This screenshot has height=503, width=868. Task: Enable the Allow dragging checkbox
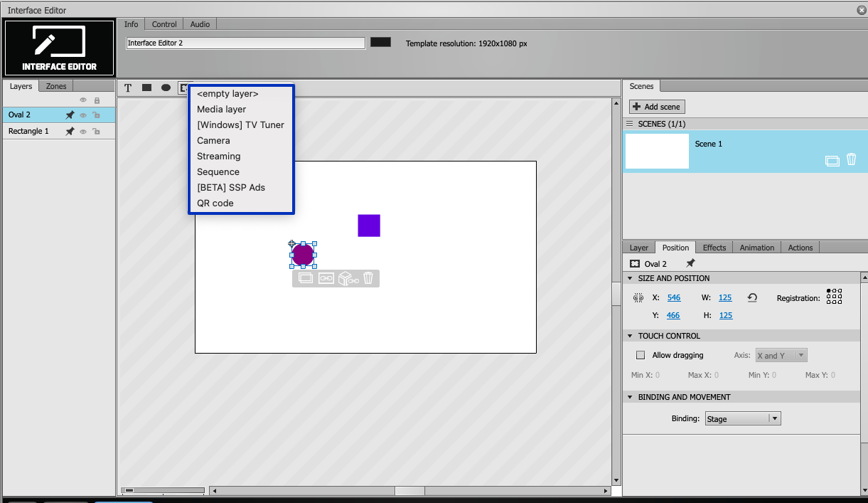pos(641,355)
